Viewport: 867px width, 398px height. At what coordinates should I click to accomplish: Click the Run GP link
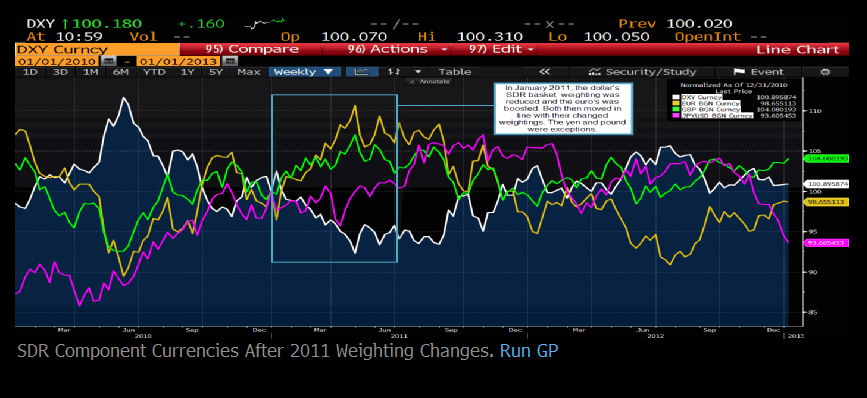[x=529, y=351]
